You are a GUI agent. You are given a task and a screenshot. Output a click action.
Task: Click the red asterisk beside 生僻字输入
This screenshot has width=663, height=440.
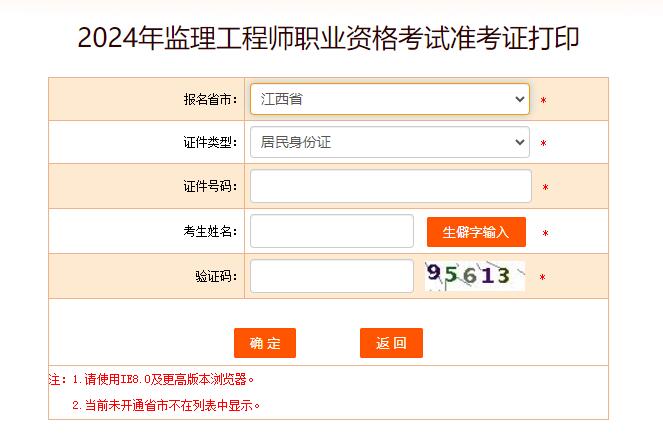coord(545,233)
